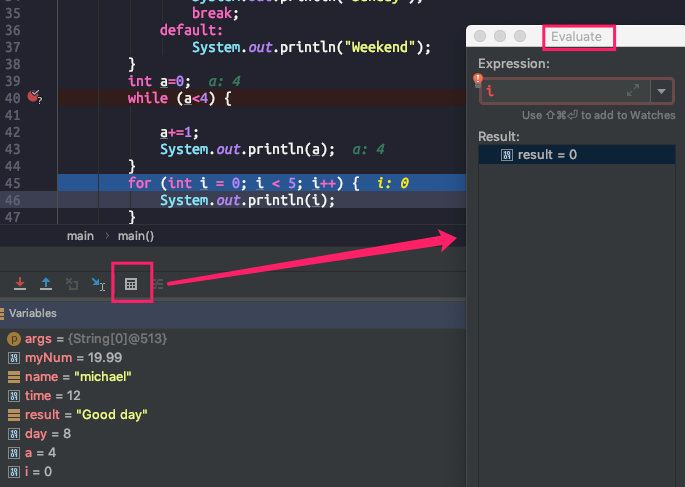The image size is (685, 487).
Task: Select the name = "michael" variable
Action: [78, 376]
